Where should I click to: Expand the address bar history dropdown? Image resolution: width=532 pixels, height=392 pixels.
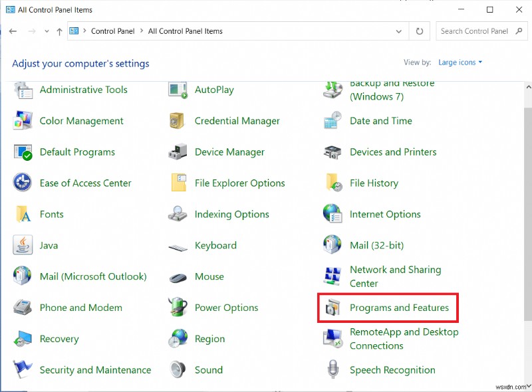(x=399, y=31)
